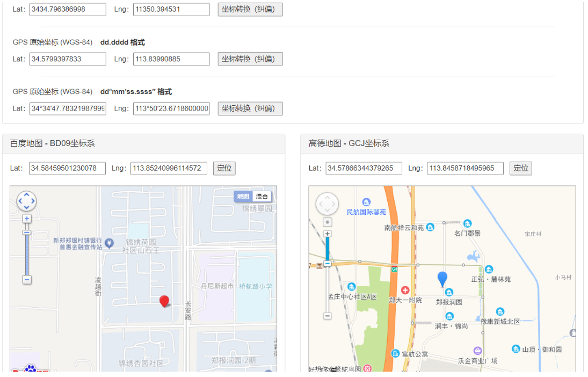The height and width of the screenshot is (377, 588).
Task: Click the Gaode map bottom zoom-out button
Action: click(328, 316)
